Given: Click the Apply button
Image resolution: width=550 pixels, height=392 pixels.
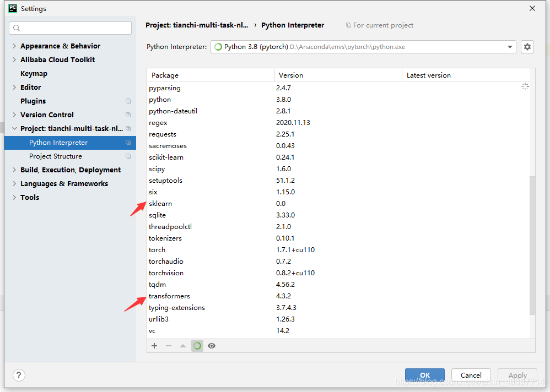Looking at the screenshot, I should (517, 375).
